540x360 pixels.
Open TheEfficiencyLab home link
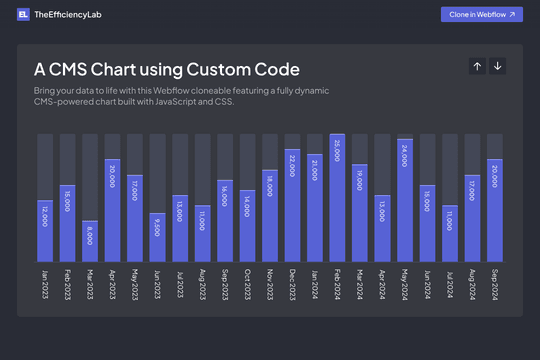click(59, 14)
